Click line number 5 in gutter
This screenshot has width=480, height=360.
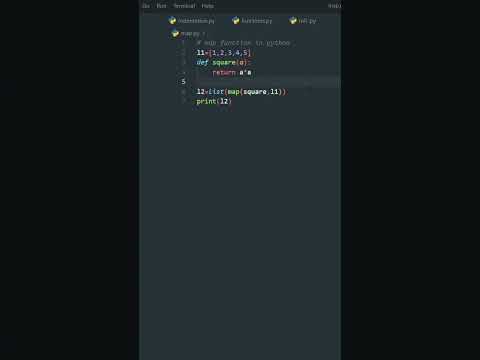click(183, 82)
